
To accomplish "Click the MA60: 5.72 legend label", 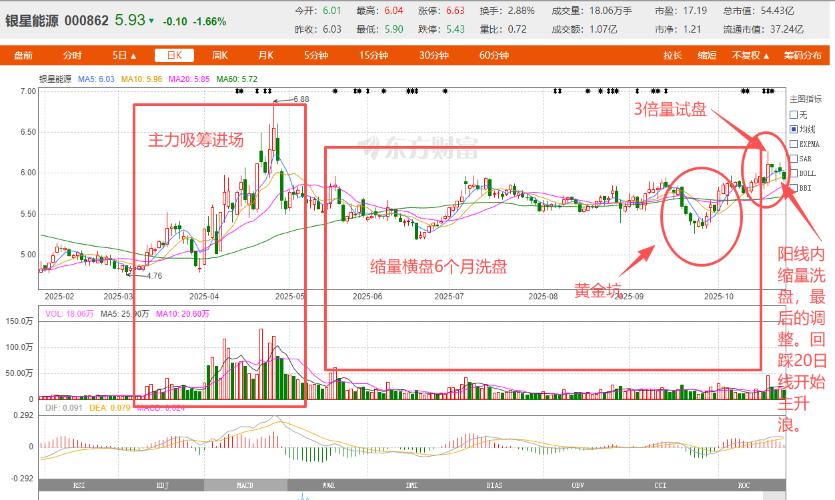I will pos(237,79).
